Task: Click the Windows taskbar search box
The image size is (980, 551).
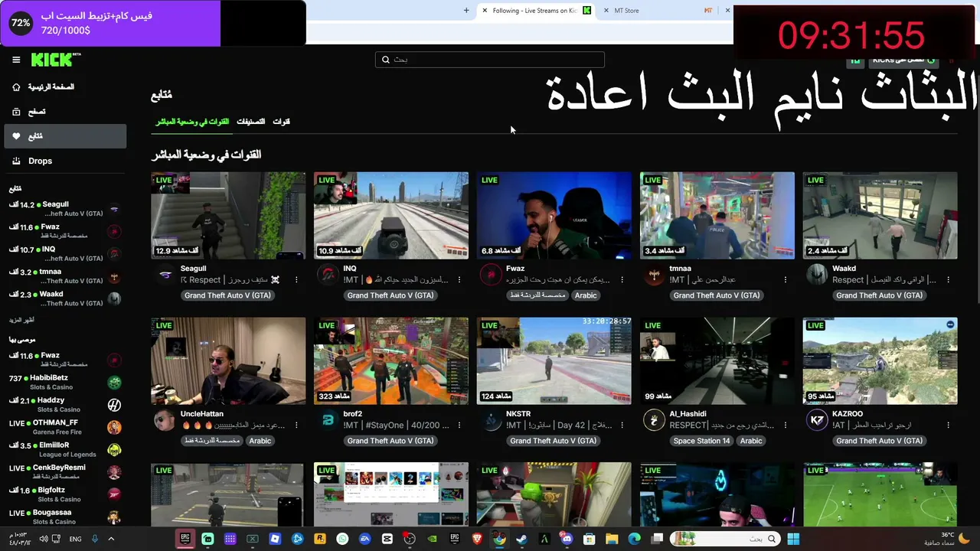Action: (724, 539)
